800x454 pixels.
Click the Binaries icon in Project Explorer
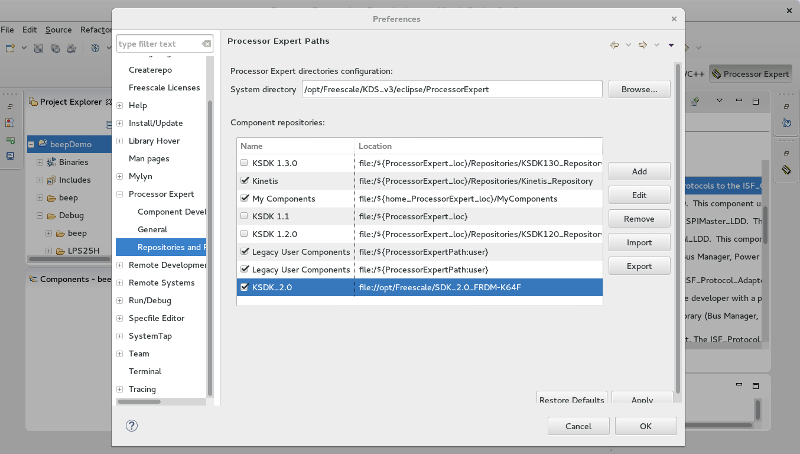[51, 162]
